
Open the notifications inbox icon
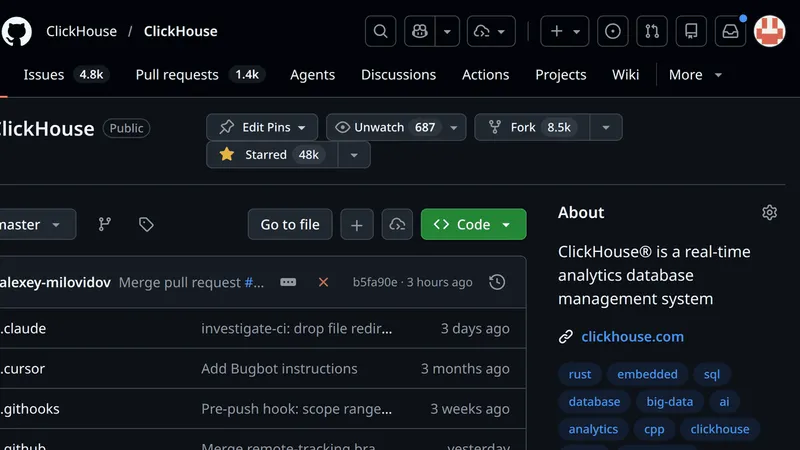click(x=730, y=31)
